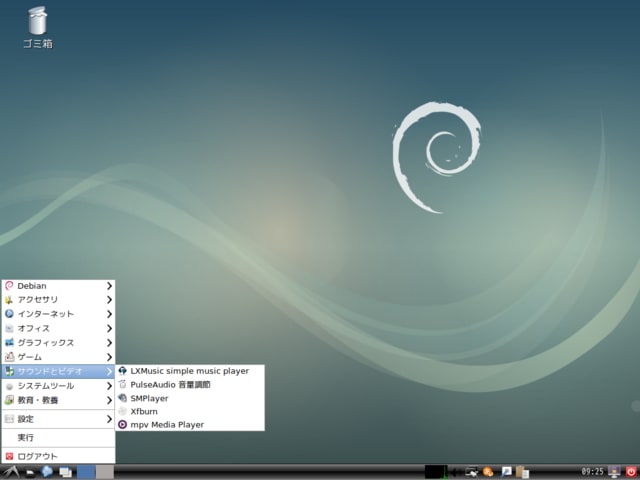This screenshot has width=640, height=480.
Task: Open PulseAudio 音量調節 volume control
Action: 190,384
